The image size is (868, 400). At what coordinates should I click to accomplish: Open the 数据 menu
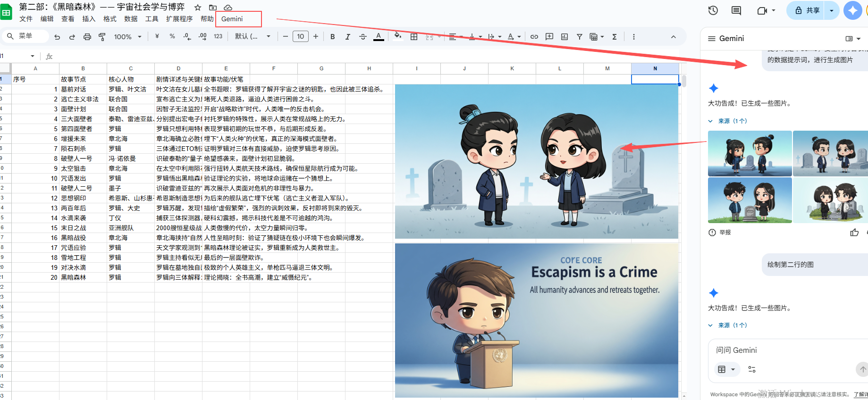(x=131, y=19)
